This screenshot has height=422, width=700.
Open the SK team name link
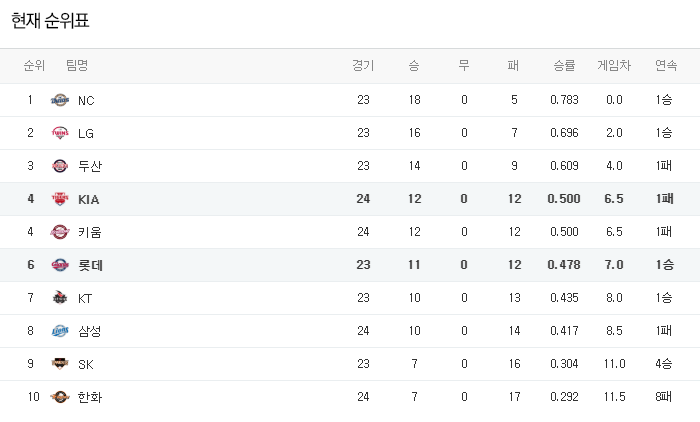click(x=86, y=364)
